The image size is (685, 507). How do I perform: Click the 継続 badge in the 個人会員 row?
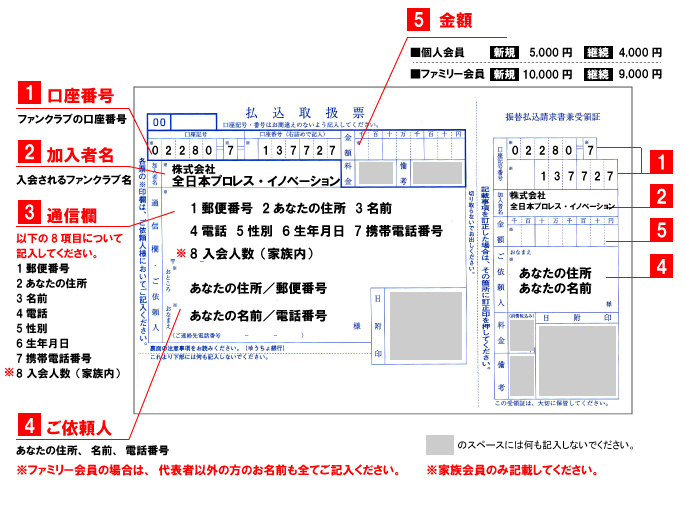click(598, 53)
